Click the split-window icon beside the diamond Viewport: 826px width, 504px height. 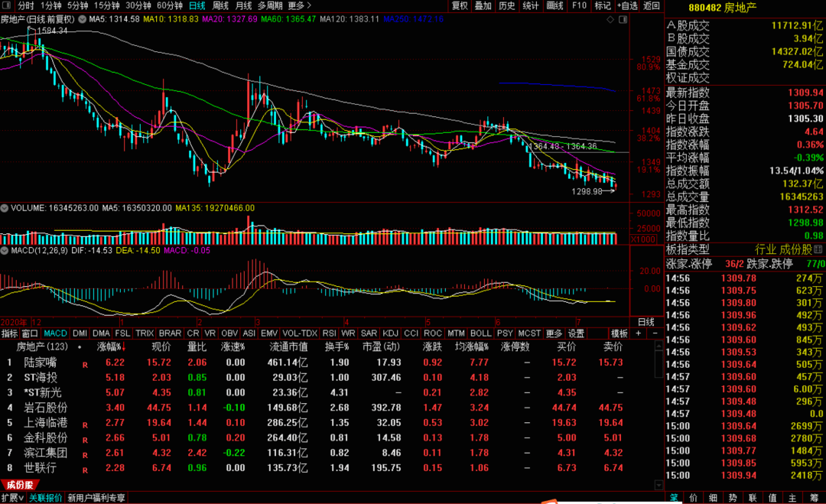pyautogui.click(x=623, y=19)
